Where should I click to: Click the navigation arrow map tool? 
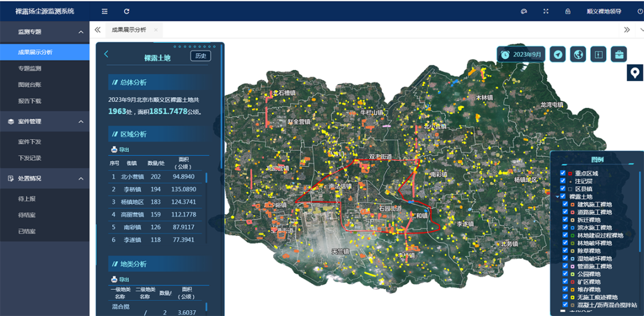click(558, 54)
